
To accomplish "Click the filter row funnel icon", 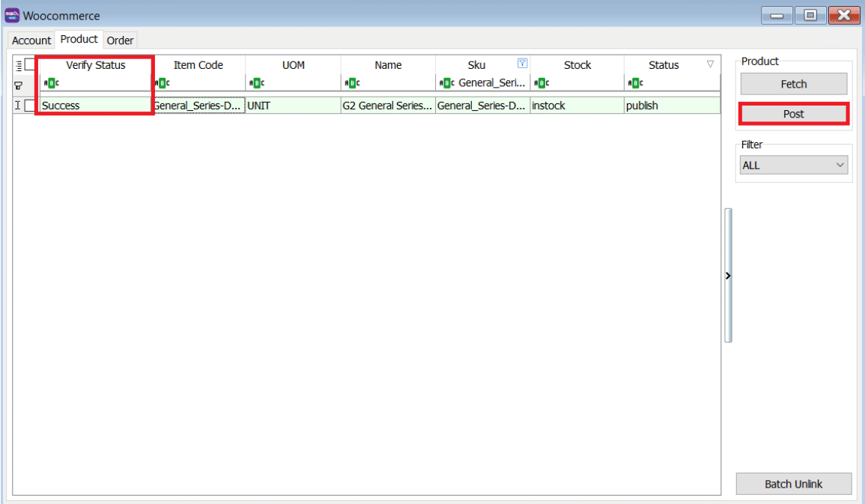I will click(19, 85).
